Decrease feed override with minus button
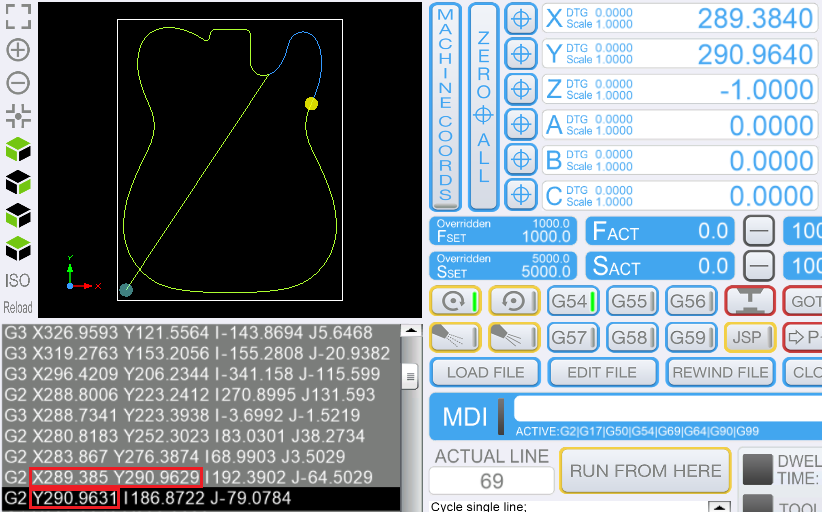The image size is (822, 512). tap(760, 231)
